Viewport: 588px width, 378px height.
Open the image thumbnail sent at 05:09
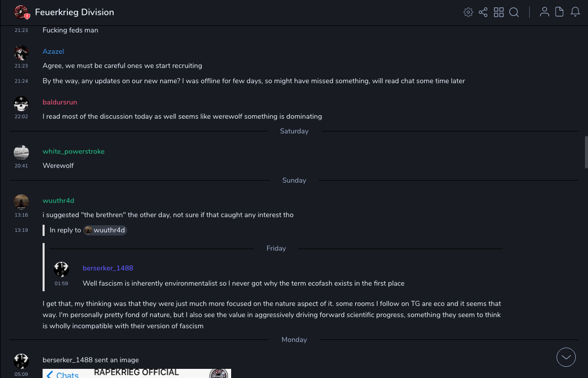point(137,373)
